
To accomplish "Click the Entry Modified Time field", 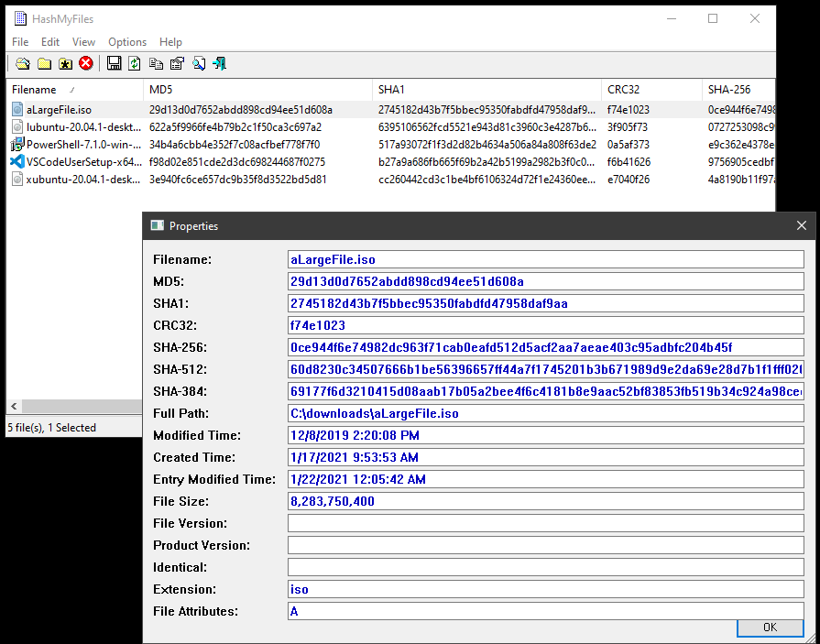I will 545,479.
